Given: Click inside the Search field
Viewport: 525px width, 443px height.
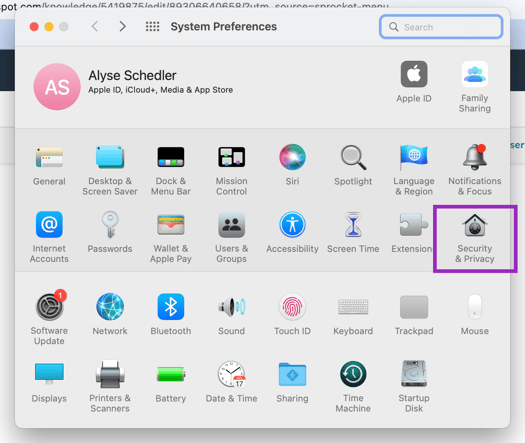Looking at the screenshot, I should [441, 27].
